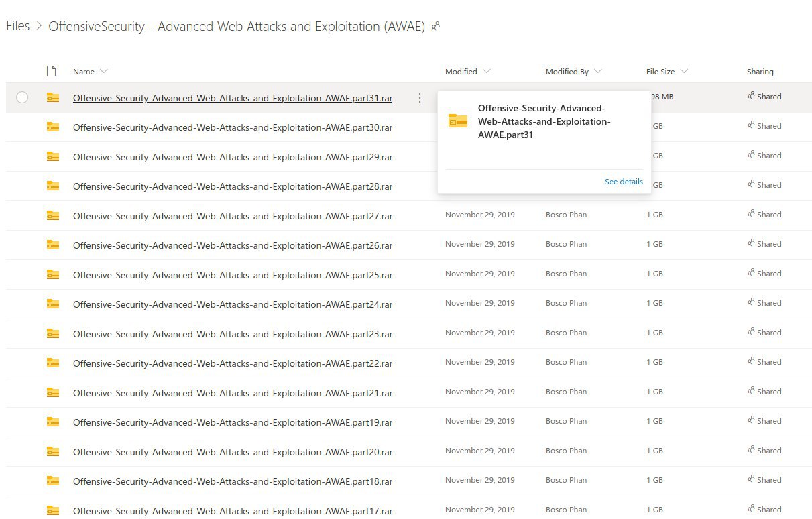Click the Shared status for part21.rar

764,392
